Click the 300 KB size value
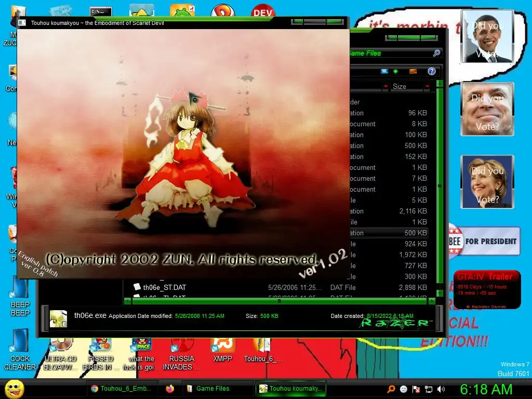Image resolution: width=532 pixels, height=399 pixels. coord(416,276)
